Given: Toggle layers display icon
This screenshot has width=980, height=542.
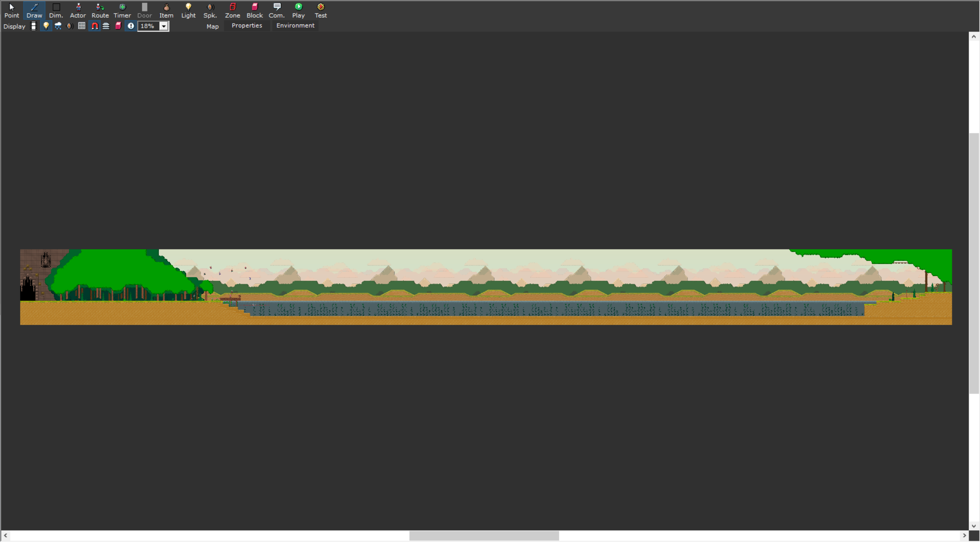Looking at the screenshot, I should click(106, 26).
